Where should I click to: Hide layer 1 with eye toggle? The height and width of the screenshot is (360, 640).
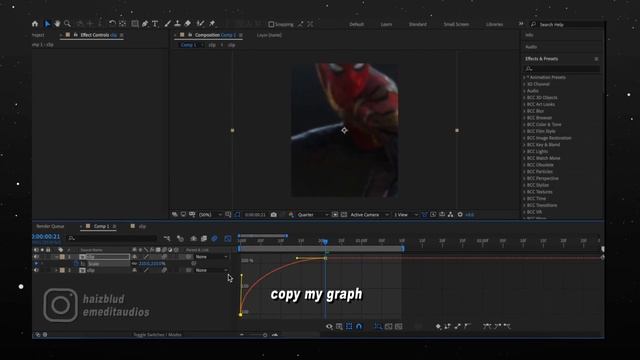click(36, 257)
